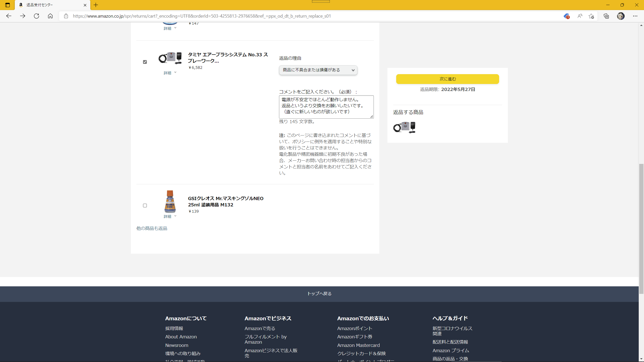
Task: View site info via the lock icon
Action: tap(66, 16)
